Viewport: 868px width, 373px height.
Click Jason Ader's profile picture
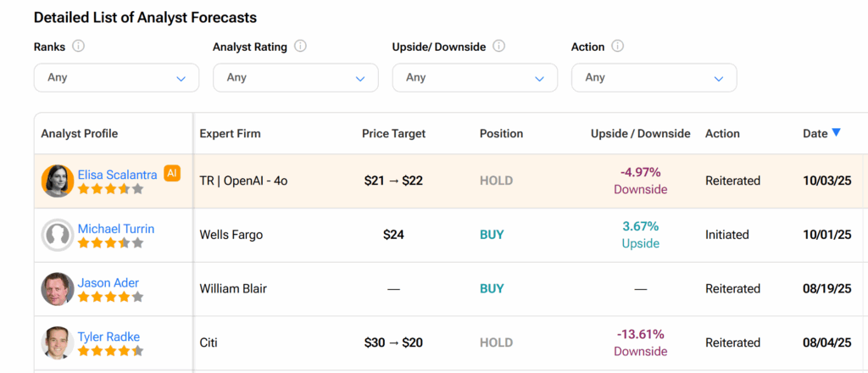pos(58,289)
